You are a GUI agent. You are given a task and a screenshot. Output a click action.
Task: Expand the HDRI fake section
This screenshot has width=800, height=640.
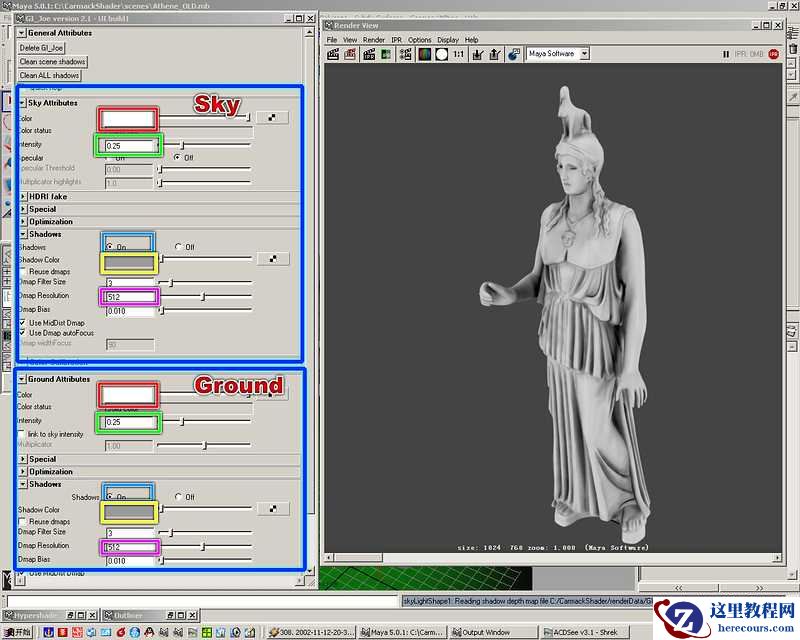pyautogui.click(x=23, y=197)
